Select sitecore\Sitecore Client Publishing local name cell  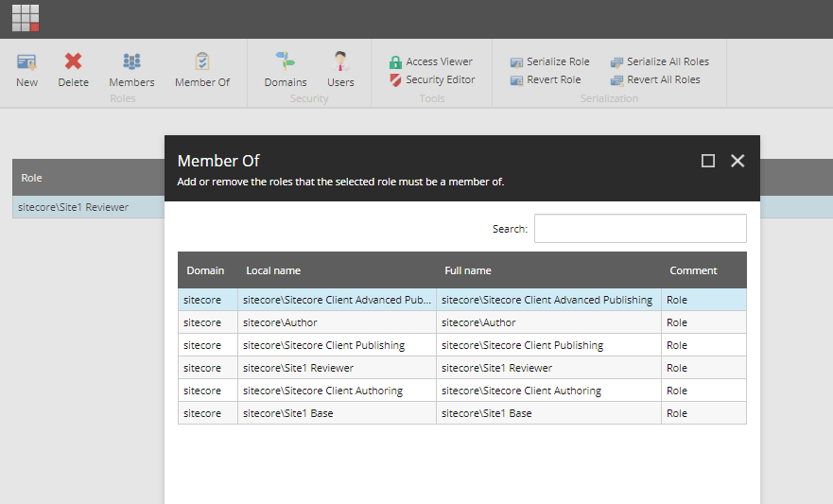click(x=337, y=345)
